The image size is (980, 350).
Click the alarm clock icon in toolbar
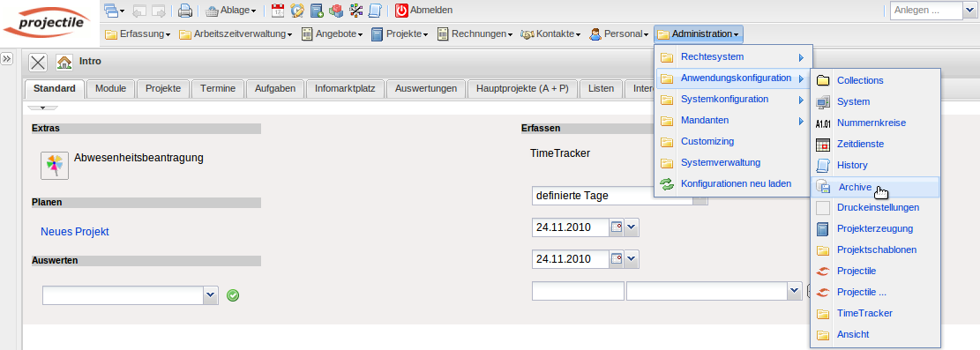click(x=297, y=10)
